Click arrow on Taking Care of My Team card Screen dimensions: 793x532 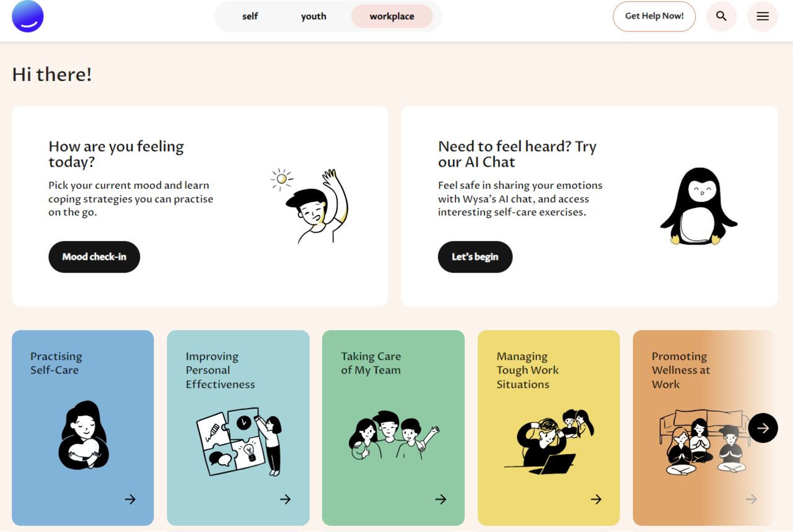pos(440,499)
